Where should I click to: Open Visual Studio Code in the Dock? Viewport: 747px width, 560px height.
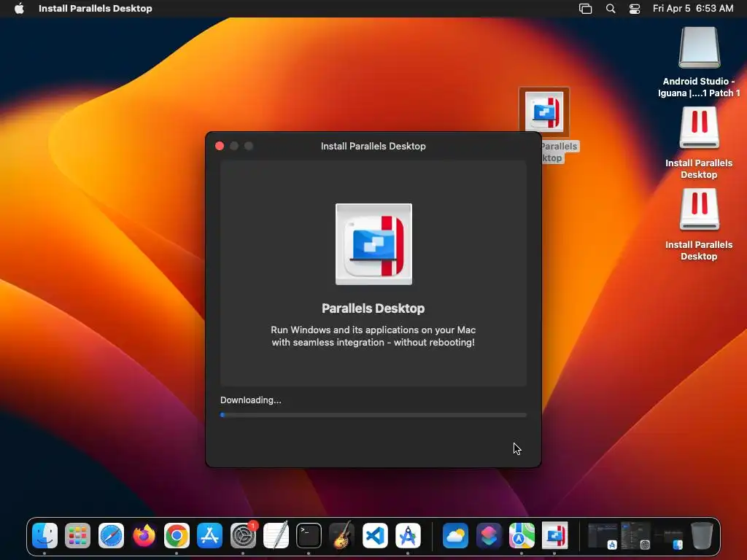tap(375, 536)
